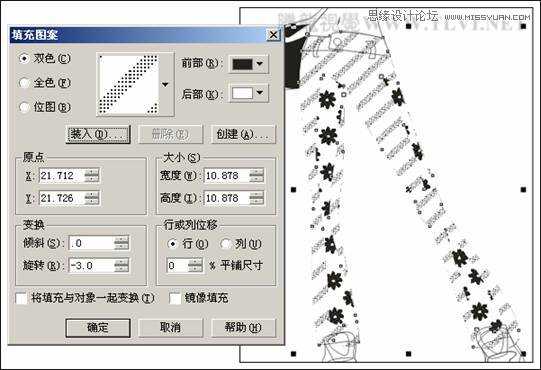Image resolution: width=541 pixels, height=370 pixels.
Task: Select the 行 row offset radio button
Action: pos(172,244)
